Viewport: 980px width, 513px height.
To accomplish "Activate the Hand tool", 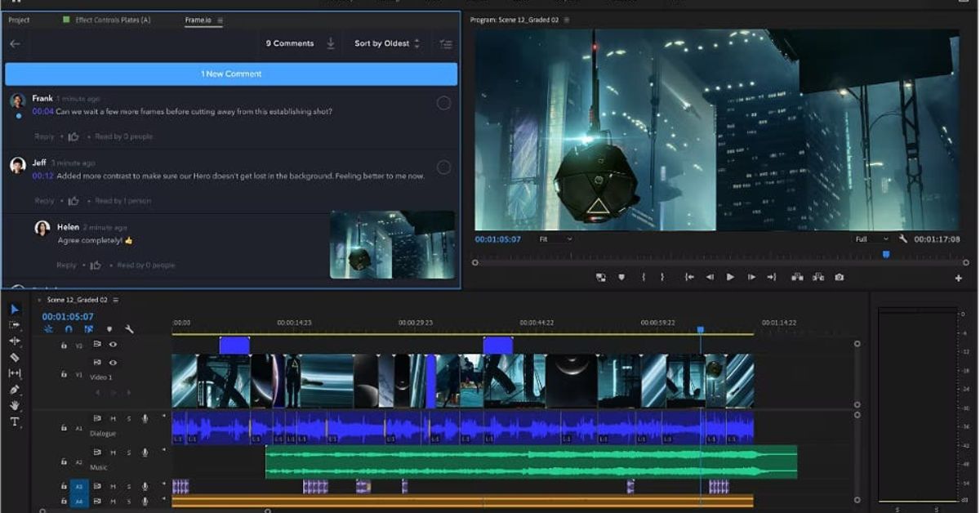I will (15, 405).
